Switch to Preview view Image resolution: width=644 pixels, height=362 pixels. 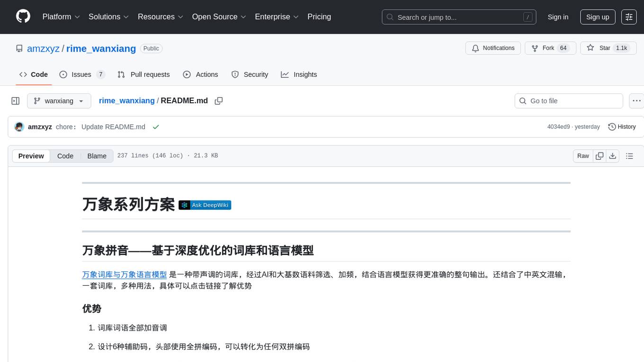click(x=31, y=156)
